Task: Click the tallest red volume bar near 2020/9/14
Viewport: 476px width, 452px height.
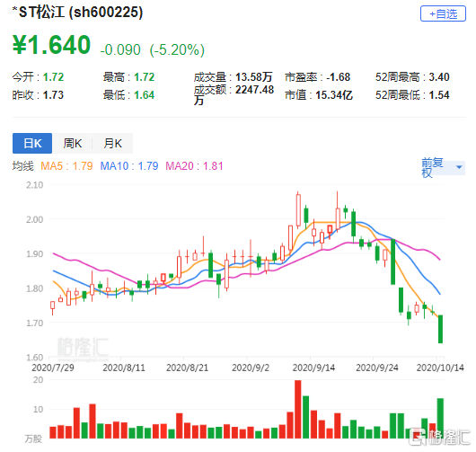Action: click(x=298, y=409)
